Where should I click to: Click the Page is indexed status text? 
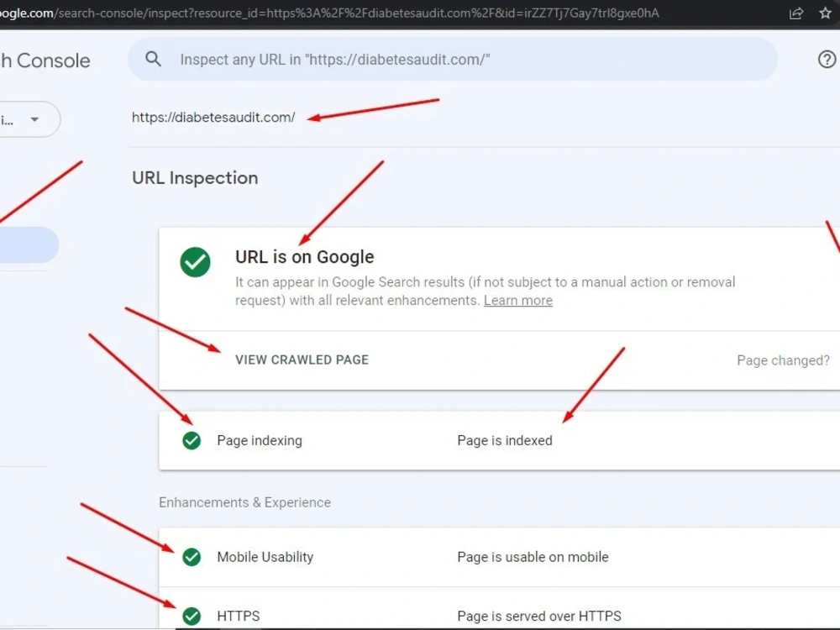[x=505, y=440]
